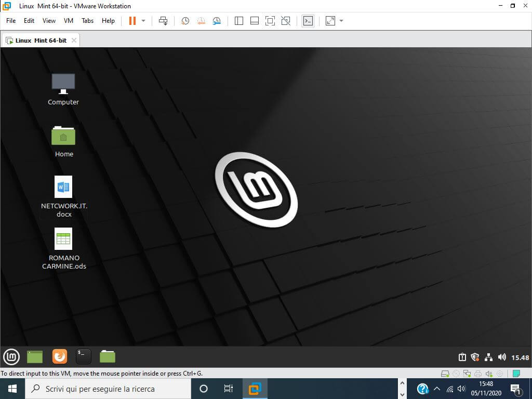Click the show desktop panel icon
This screenshot has height=399, width=532.
(35, 357)
